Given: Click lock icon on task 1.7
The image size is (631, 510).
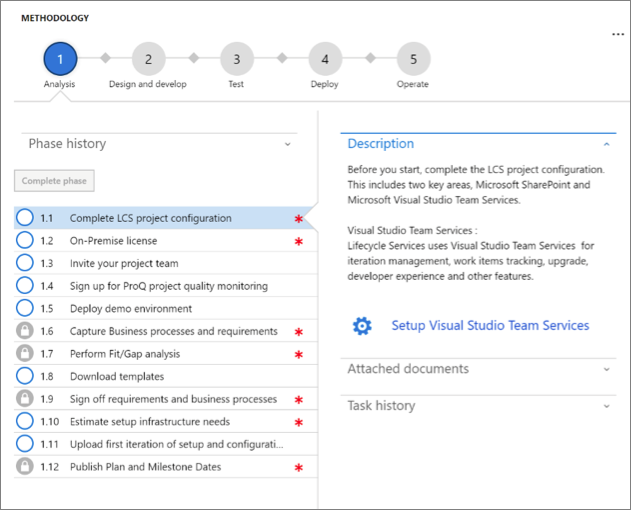Looking at the screenshot, I should [x=25, y=353].
